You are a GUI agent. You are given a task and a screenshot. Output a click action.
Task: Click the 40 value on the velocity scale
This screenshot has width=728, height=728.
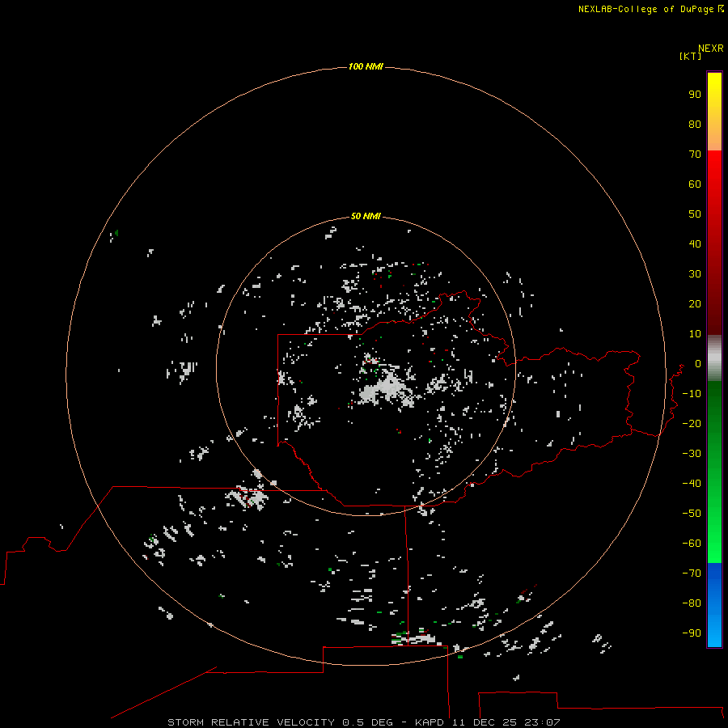tap(695, 244)
